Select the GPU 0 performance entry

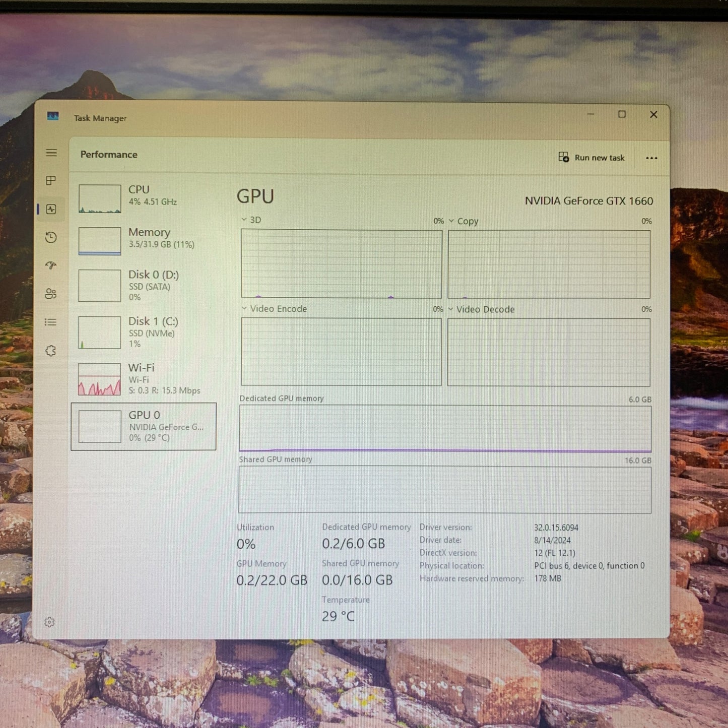tap(144, 426)
